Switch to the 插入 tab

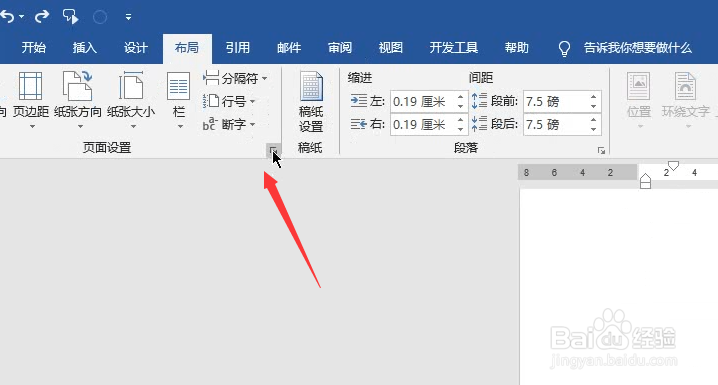click(x=85, y=48)
